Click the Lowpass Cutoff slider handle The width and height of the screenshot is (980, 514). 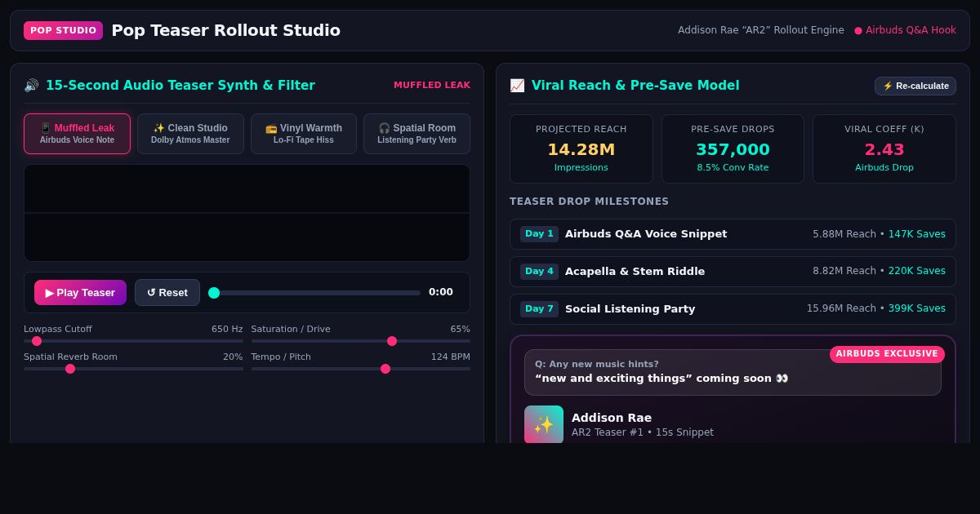coord(37,341)
